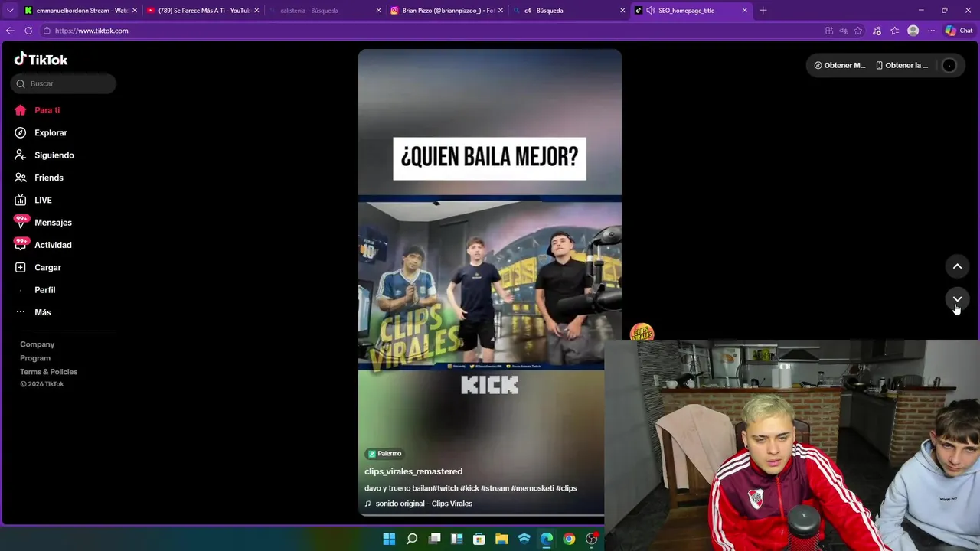Image resolution: width=980 pixels, height=551 pixels.
Task: Go to previous video with up chevron
Action: (957, 266)
